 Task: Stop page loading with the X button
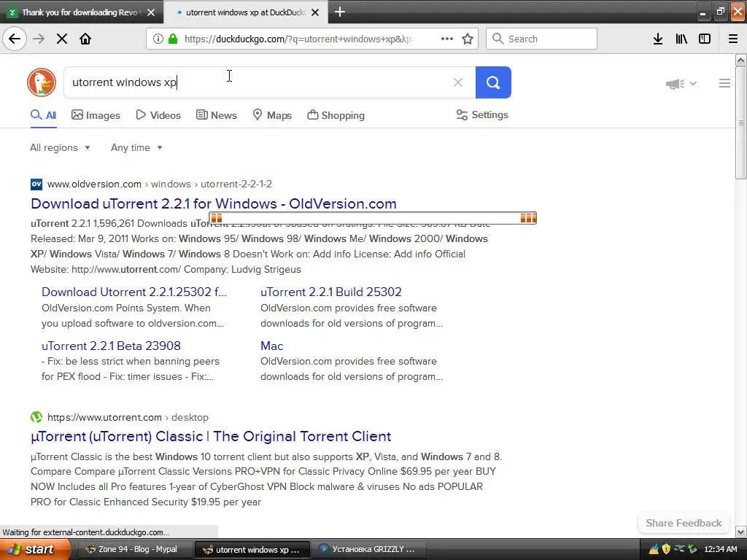click(62, 39)
